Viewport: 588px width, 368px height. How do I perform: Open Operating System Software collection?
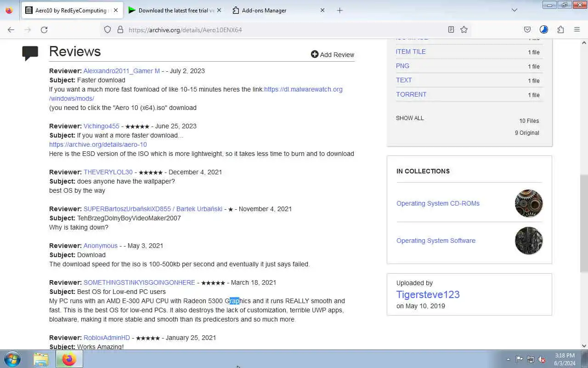click(436, 241)
